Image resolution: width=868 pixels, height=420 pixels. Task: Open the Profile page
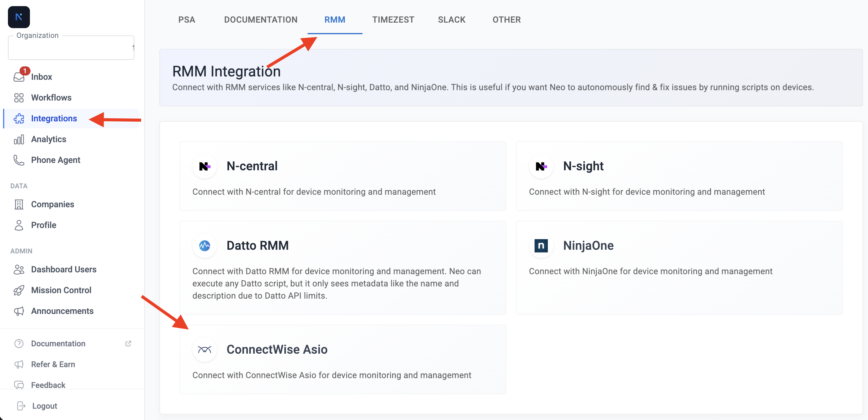pos(43,225)
